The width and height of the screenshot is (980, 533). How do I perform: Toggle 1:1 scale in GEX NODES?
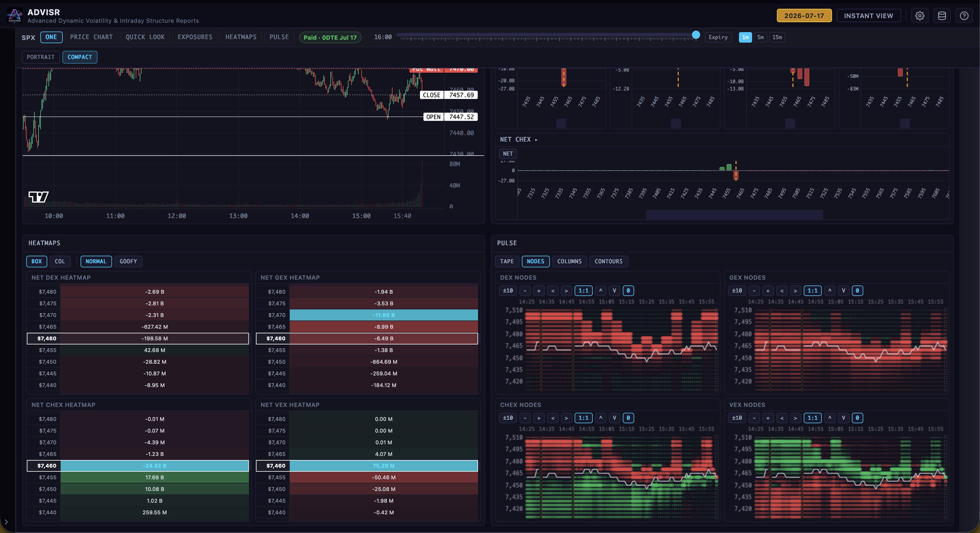pos(812,291)
